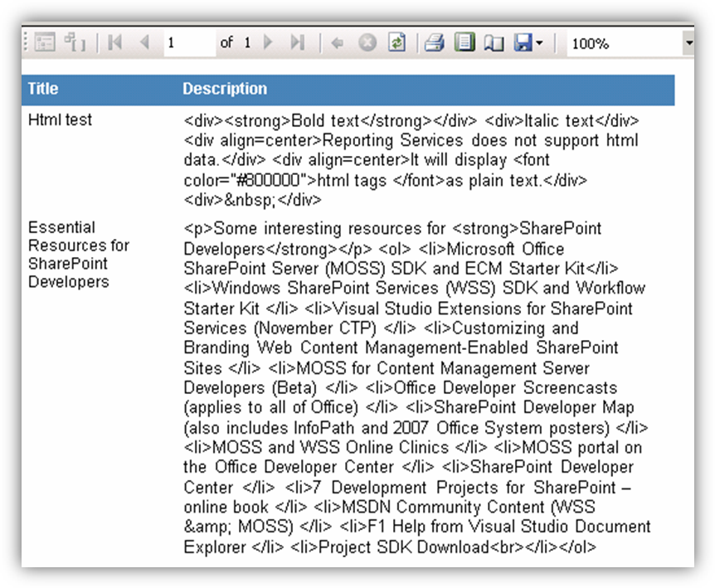Click the export save disk icon

pyautogui.click(x=523, y=43)
